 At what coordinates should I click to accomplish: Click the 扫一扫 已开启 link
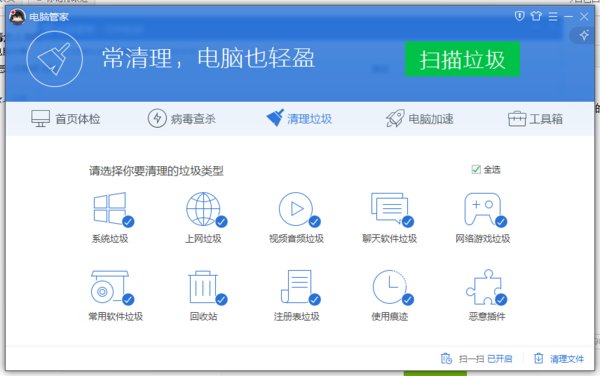(x=485, y=359)
